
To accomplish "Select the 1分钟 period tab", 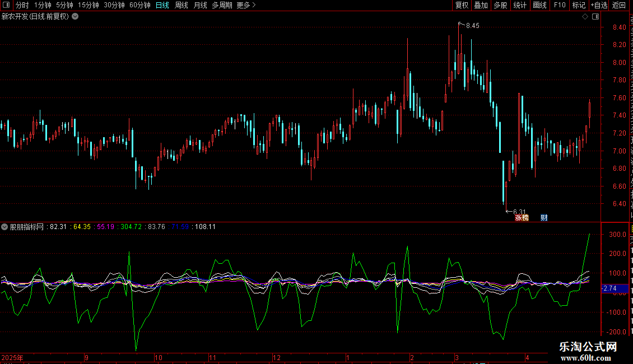I will [43, 5].
